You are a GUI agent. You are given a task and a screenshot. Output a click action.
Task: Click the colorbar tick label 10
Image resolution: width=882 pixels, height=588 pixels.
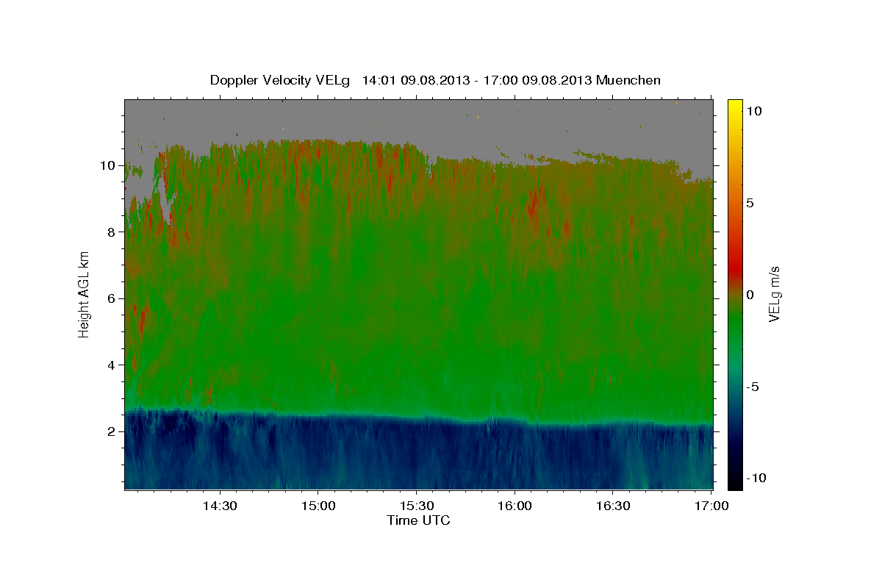[754, 110]
